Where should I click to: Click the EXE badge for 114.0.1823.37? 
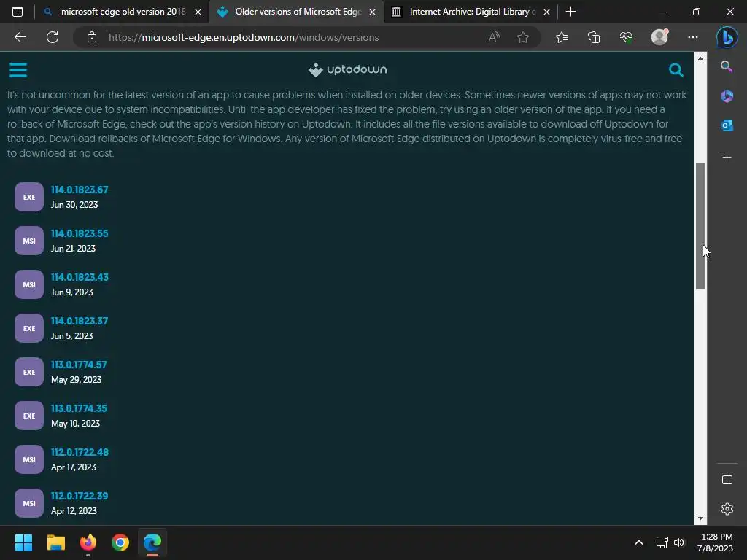click(29, 328)
